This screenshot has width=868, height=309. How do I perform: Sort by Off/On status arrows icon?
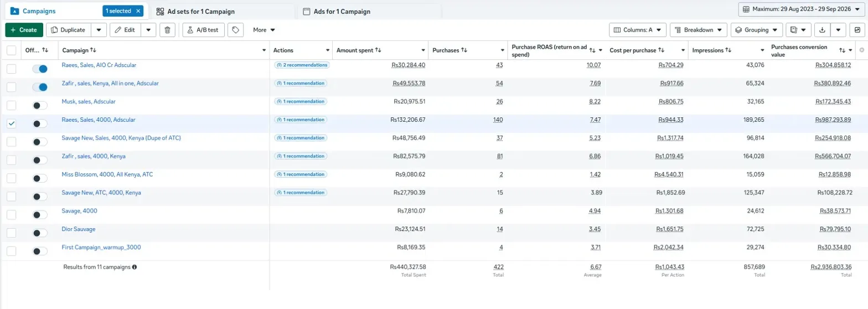click(x=45, y=50)
